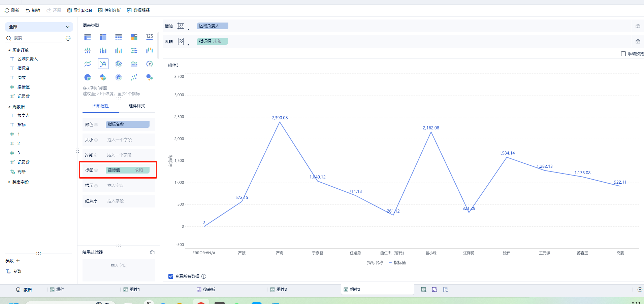Select the 判断 field in the tree
The width and height of the screenshot is (644, 304).
(22, 172)
